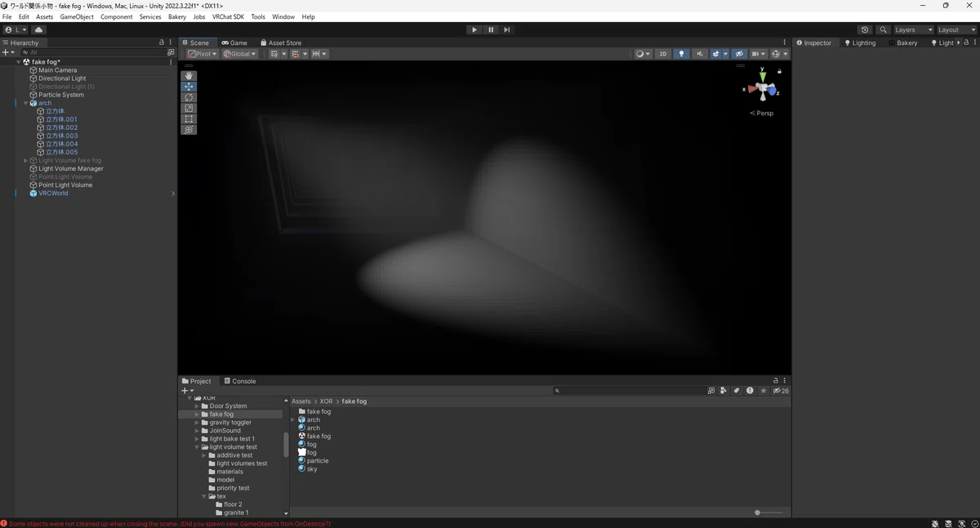The width and height of the screenshot is (980, 528).
Task: Open Unity Cloud services icon
Action: tap(38, 29)
